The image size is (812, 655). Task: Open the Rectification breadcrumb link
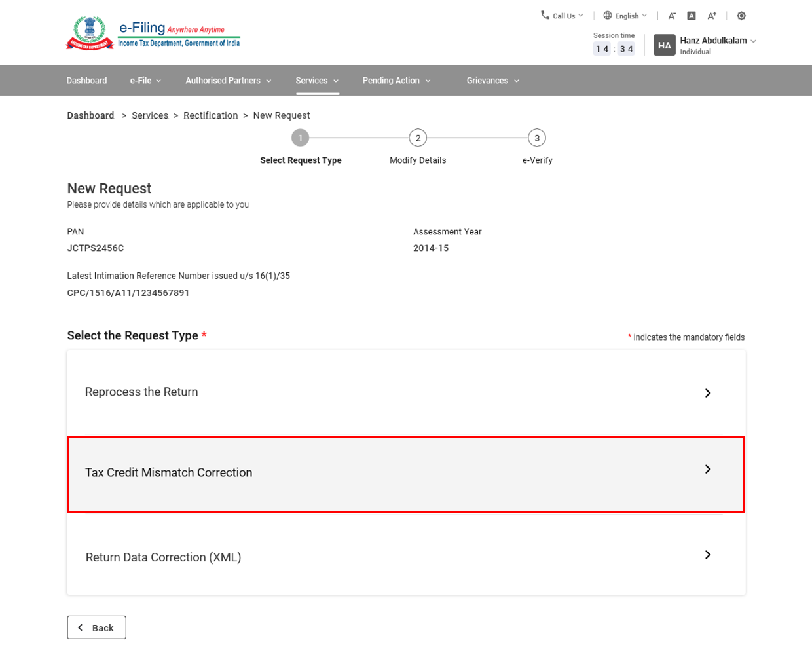pyautogui.click(x=210, y=115)
